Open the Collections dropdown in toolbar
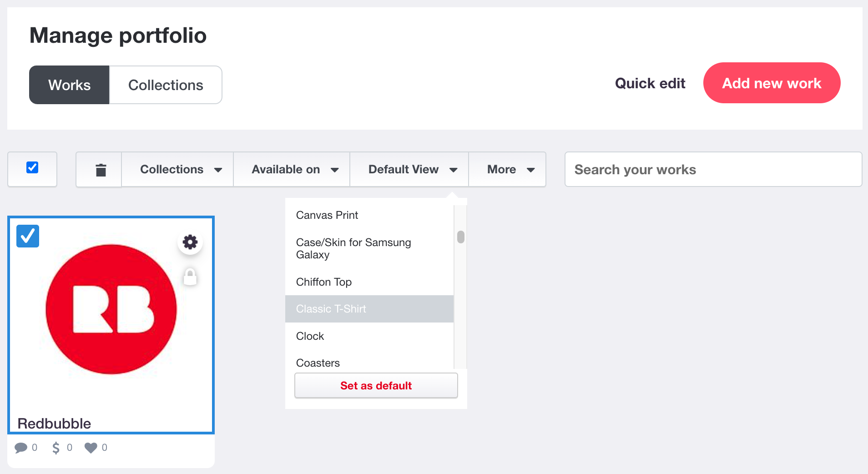868x474 pixels. pyautogui.click(x=177, y=169)
